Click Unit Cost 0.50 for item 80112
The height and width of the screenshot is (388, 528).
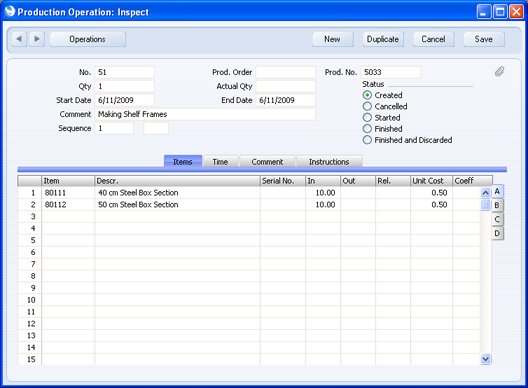tap(431, 205)
